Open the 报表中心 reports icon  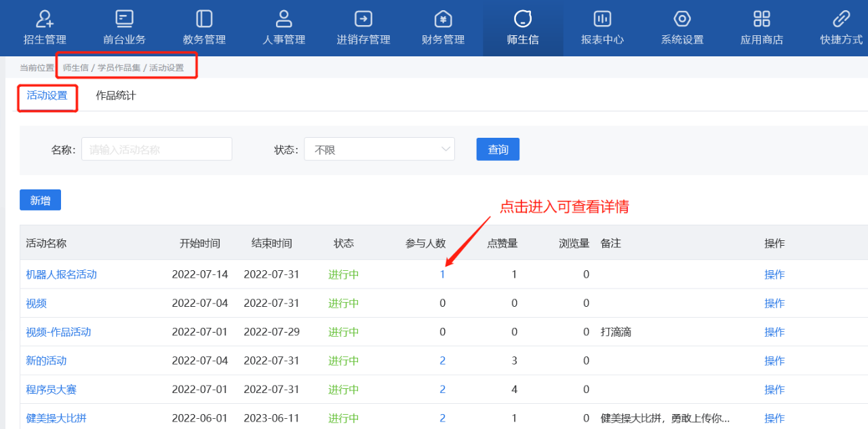(x=602, y=19)
